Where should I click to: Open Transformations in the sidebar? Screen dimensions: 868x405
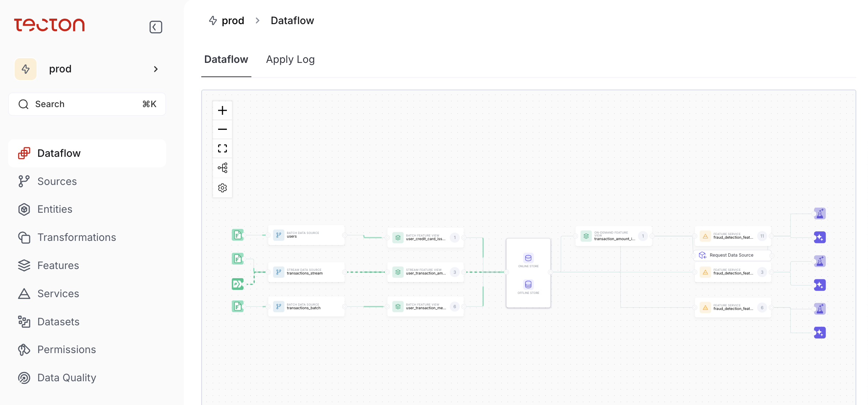click(76, 238)
